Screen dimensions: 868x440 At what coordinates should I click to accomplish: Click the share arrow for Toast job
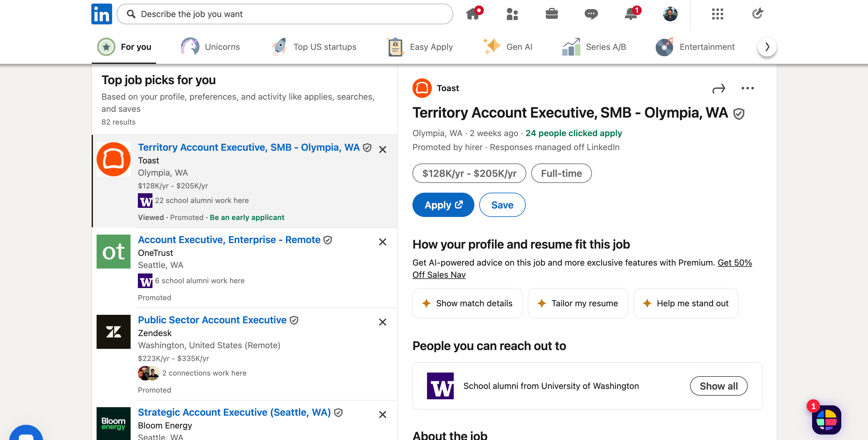click(718, 89)
